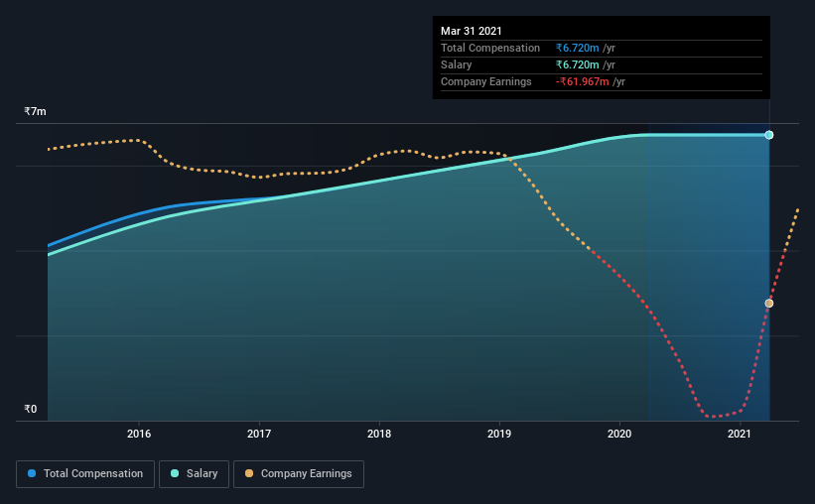Select the company earnings data point marker
The image size is (815, 504).
click(768, 304)
